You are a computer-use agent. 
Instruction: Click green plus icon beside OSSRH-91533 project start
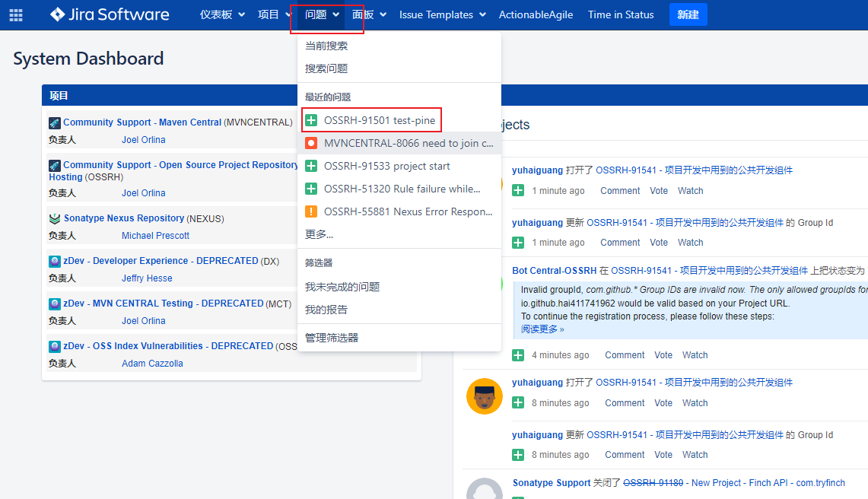(x=311, y=166)
